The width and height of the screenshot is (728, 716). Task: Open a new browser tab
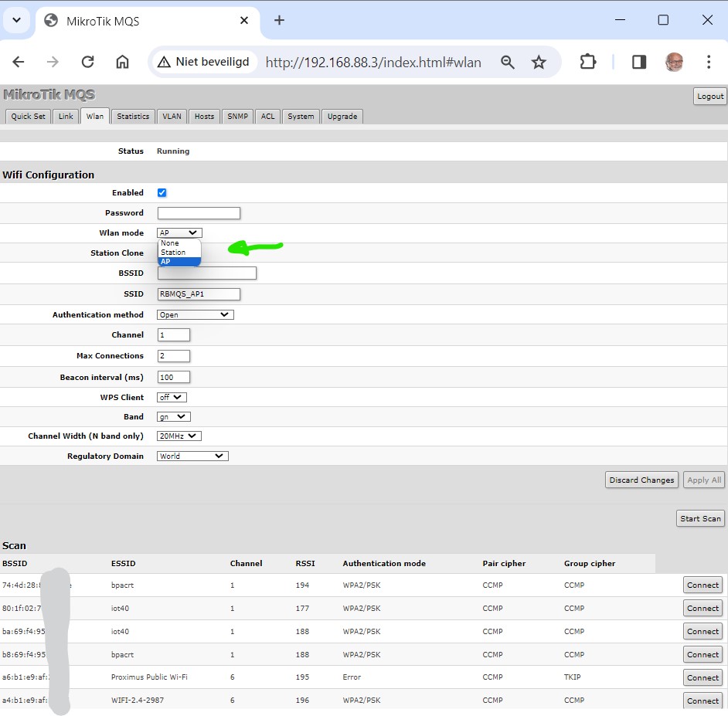(279, 21)
